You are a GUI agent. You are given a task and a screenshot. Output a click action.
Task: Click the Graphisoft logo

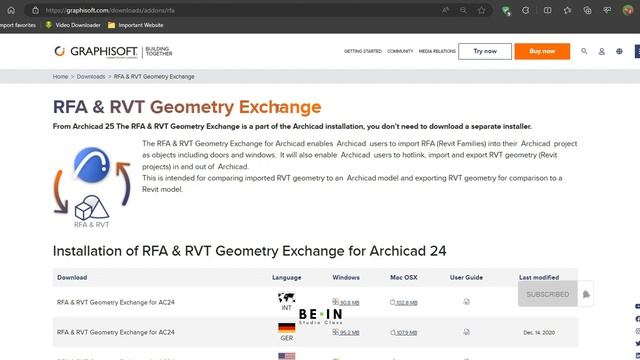(x=113, y=51)
